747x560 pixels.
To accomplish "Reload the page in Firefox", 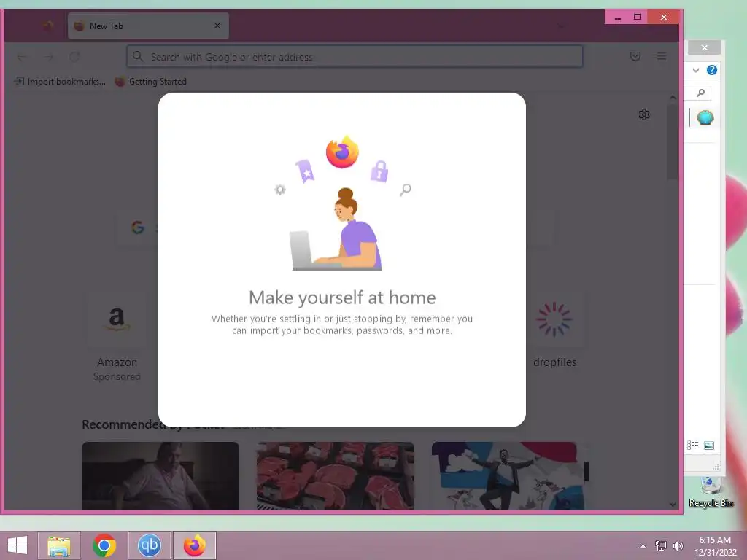I will 74,57.
